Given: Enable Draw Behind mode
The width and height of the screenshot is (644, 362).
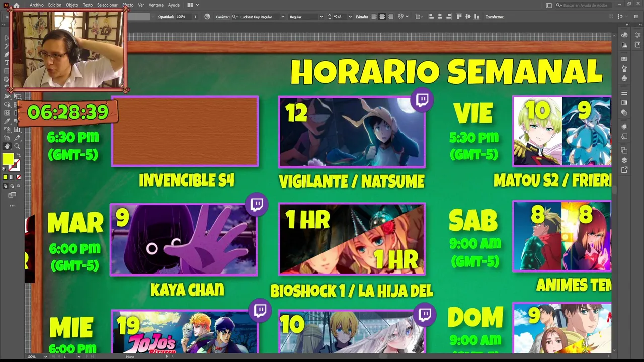Looking at the screenshot, I should click(12, 186).
